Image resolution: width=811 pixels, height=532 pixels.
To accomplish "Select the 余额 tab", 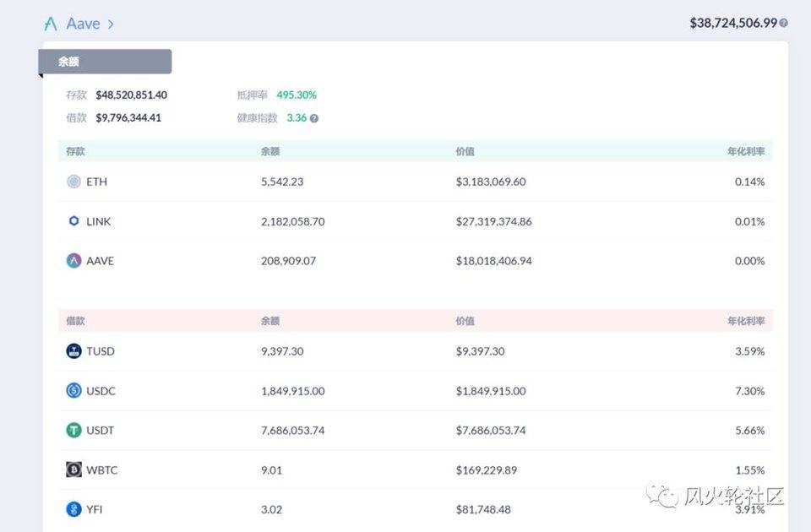I will tap(105, 62).
